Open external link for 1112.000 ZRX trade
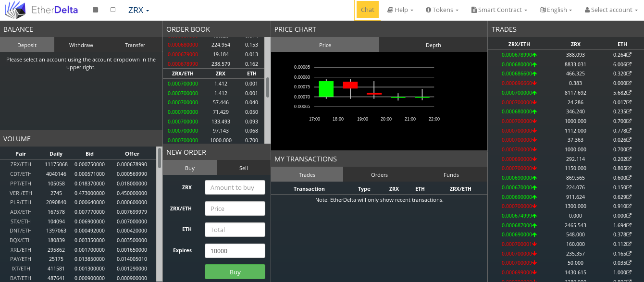The height and width of the screenshot is (282, 644). click(x=629, y=131)
